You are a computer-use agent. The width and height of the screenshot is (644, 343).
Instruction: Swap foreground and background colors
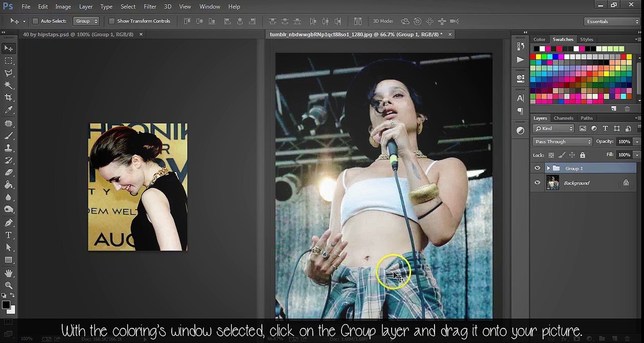(13, 296)
